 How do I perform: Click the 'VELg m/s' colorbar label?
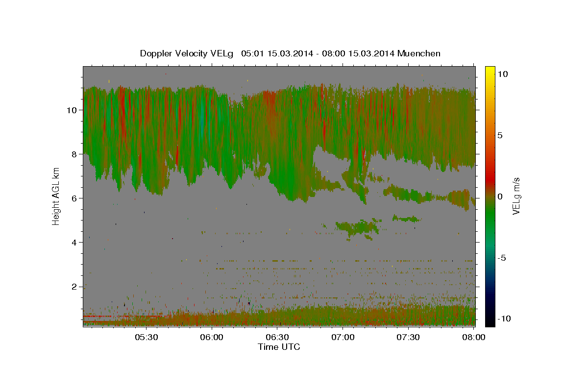point(516,196)
